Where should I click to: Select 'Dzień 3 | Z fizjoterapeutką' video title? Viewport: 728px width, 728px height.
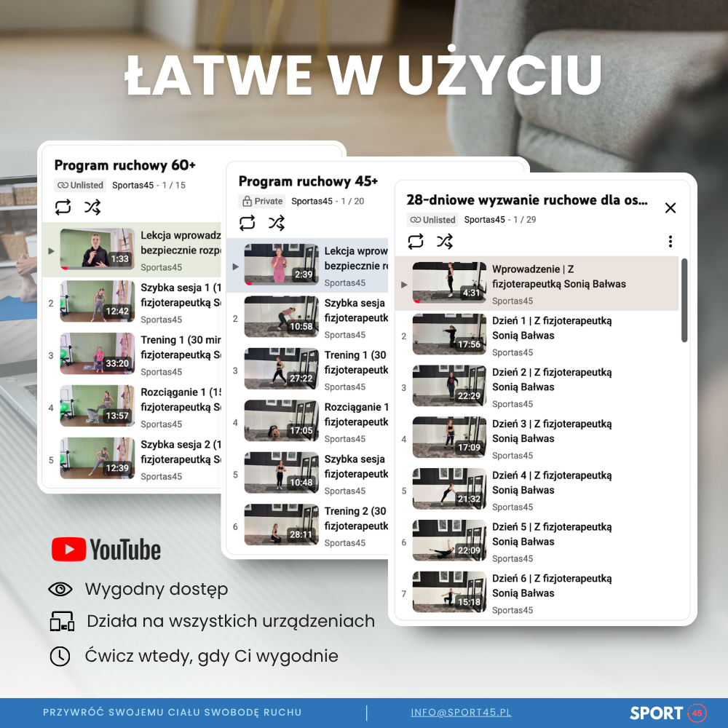[552, 431]
